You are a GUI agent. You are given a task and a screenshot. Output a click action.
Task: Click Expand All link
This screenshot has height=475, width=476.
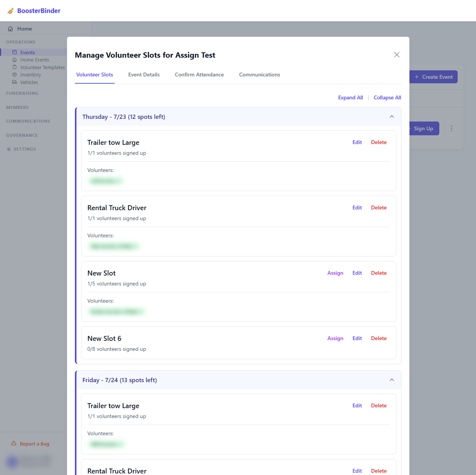pyautogui.click(x=351, y=97)
